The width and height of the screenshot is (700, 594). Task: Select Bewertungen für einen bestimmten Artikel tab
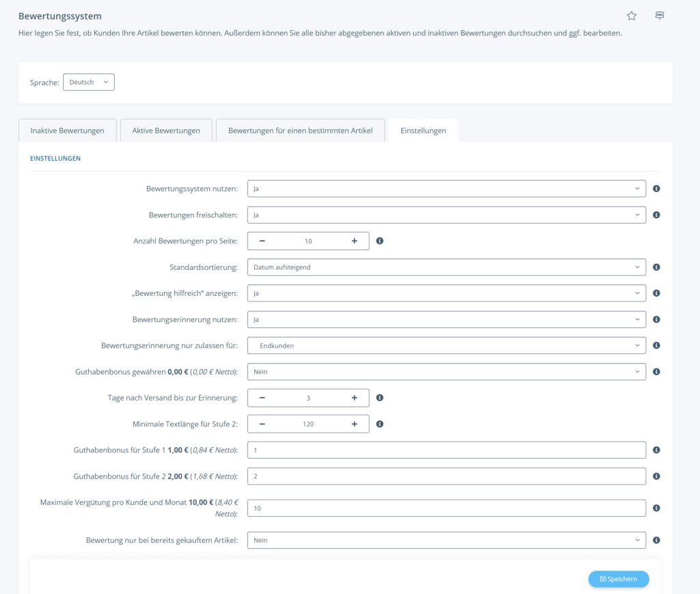(300, 131)
